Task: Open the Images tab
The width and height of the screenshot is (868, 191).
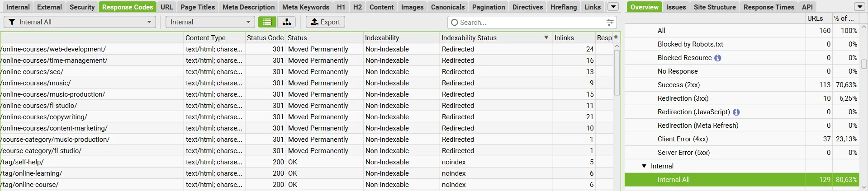Action: click(413, 7)
